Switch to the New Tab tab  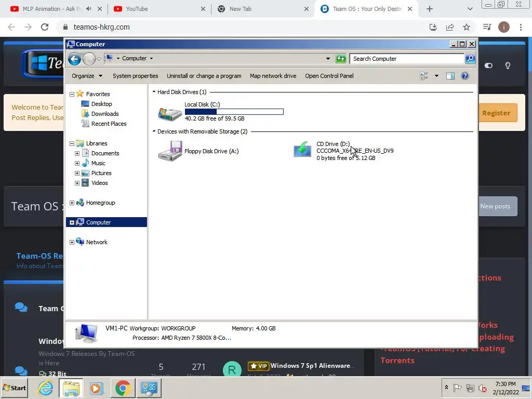click(262, 9)
